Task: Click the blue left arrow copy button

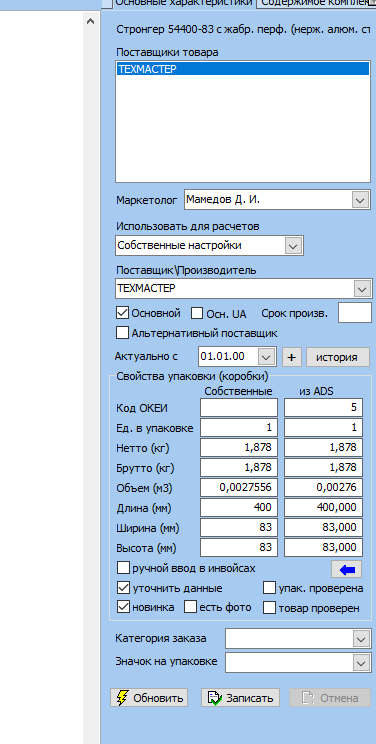Action: (347, 569)
